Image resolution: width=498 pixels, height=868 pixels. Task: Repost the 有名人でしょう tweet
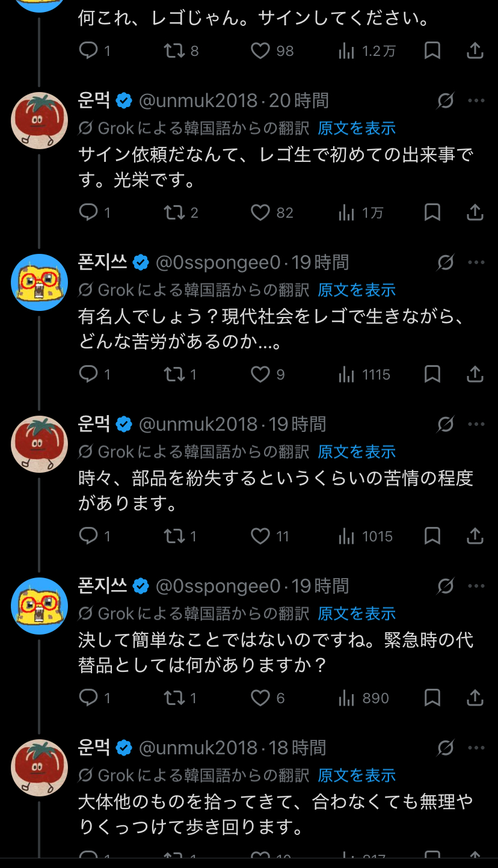(175, 375)
